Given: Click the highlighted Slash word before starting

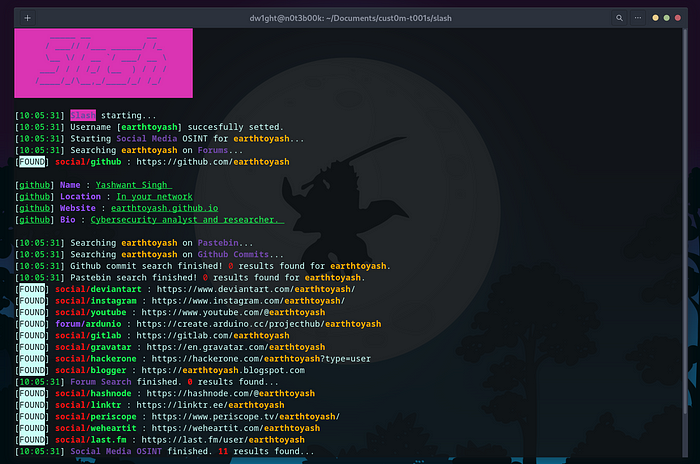Looking at the screenshot, I should [x=83, y=115].
